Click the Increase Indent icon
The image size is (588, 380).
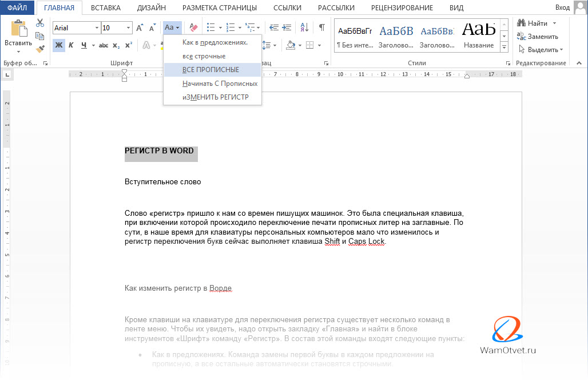287,27
